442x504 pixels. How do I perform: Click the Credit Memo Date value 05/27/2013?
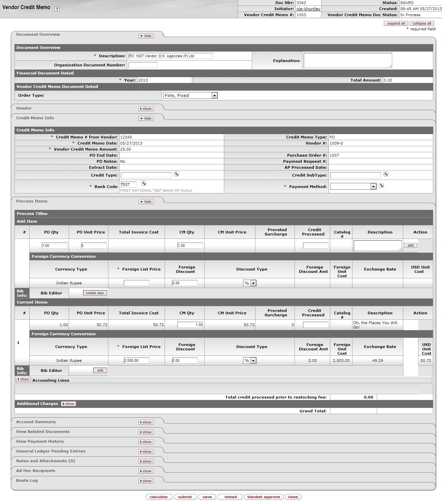(131, 143)
